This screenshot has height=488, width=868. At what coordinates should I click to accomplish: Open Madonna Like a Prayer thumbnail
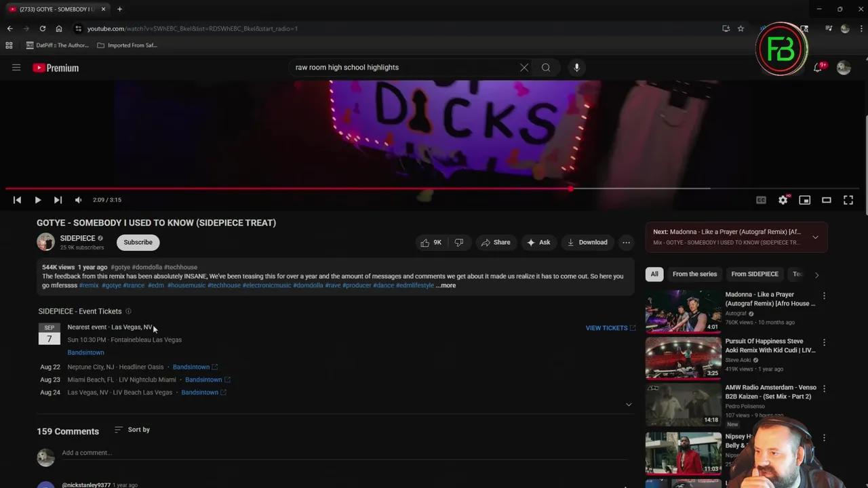coord(683,311)
